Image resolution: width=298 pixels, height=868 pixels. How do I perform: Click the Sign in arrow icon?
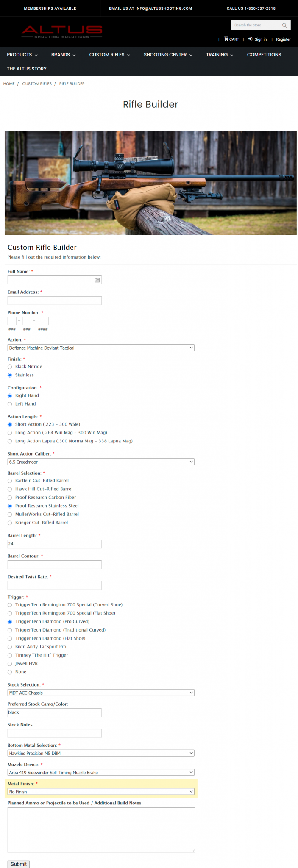pyautogui.click(x=251, y=39)
